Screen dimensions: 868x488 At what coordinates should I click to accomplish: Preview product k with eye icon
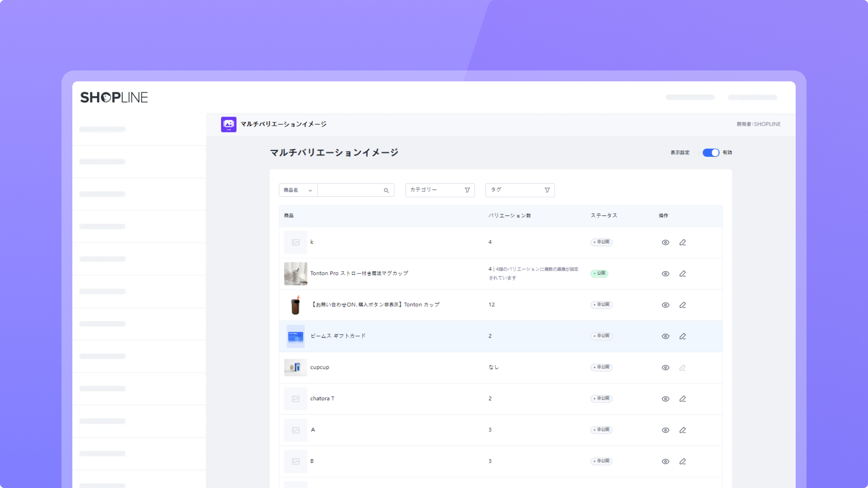[665, 243]
